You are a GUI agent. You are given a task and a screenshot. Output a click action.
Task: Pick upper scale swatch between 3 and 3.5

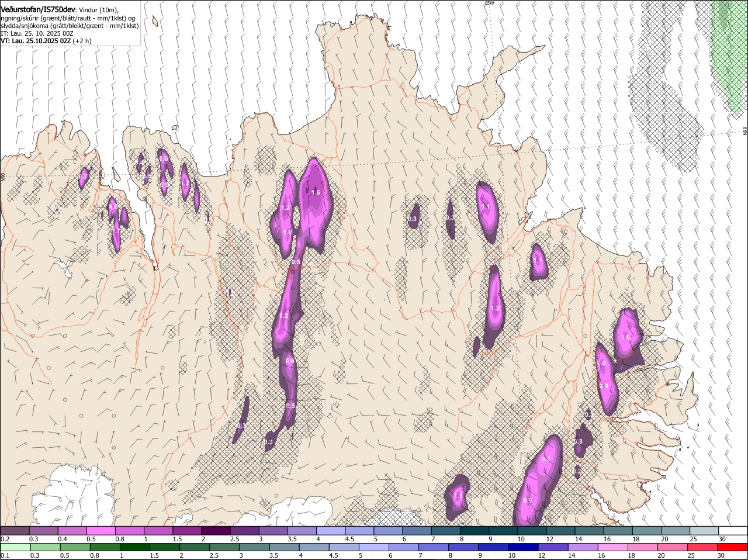click(x=273, y=530)
